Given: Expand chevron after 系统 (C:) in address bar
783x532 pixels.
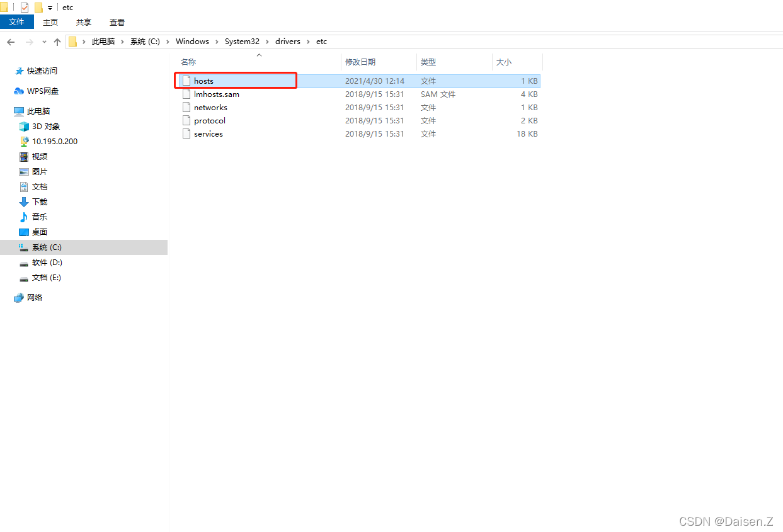Looking at the screenshot, I should 168,42.
